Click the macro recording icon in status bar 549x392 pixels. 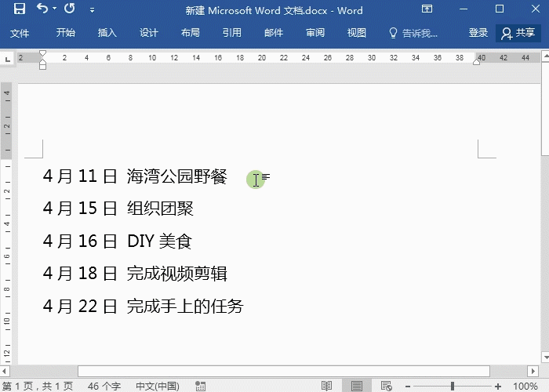[x=200, y=386]
